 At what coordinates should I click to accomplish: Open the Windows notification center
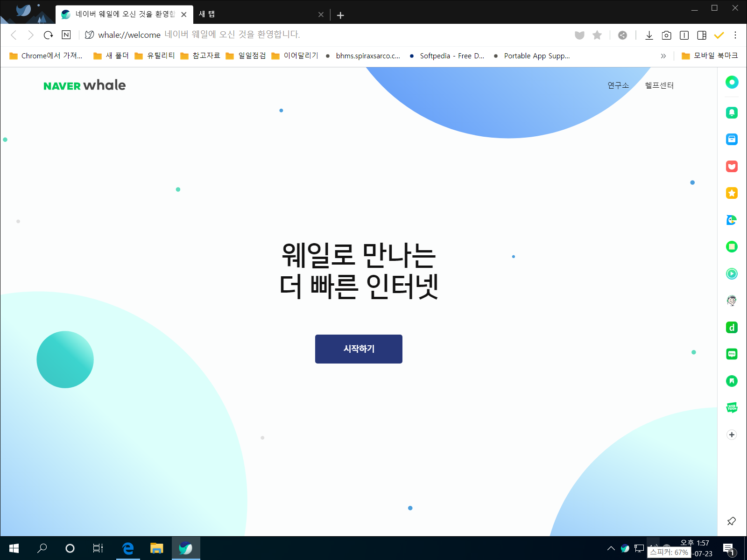coord(729,549)
